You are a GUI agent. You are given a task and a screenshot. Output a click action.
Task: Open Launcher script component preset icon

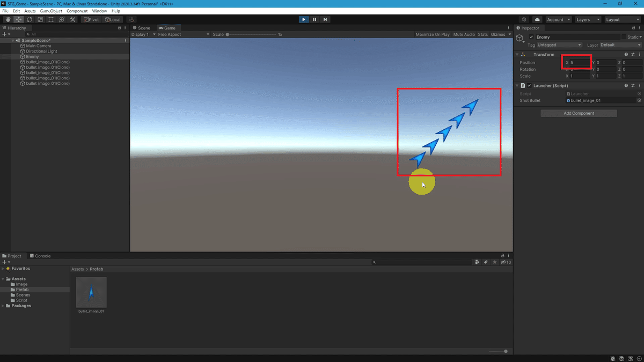tap(633, 86)
